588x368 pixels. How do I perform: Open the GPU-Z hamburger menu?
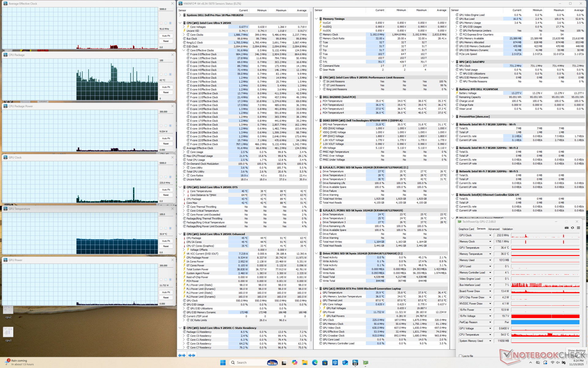[578, 228]
